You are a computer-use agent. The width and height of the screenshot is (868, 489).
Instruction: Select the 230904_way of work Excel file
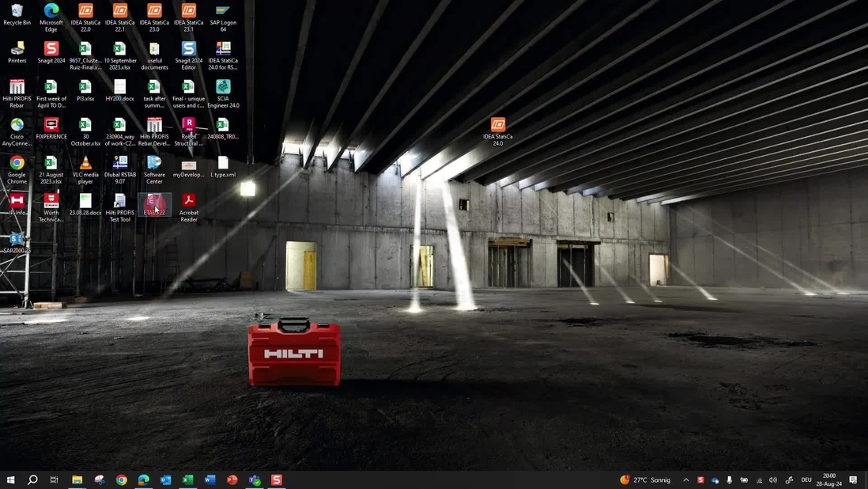(x=119, y=132)
